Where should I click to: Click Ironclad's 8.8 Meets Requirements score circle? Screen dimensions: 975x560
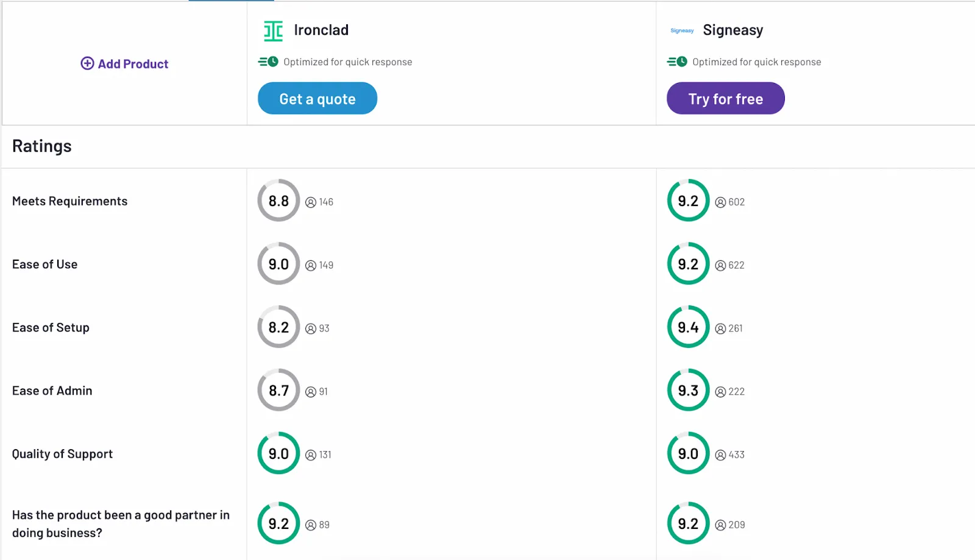pos(278,200)
